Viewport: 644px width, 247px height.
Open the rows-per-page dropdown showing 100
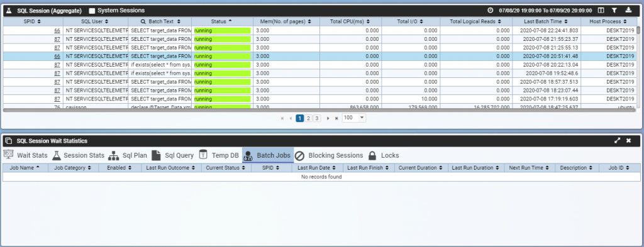tap(354, 118)
